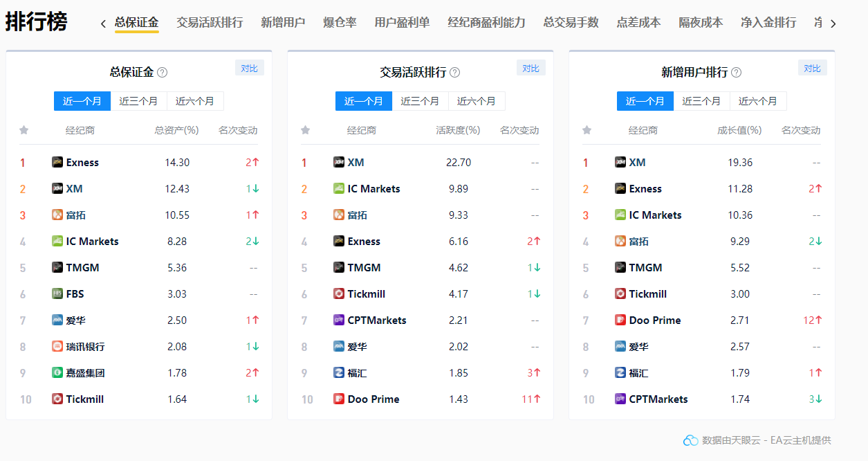Viewport: 868px width, 461px height.
Task: Switch to 点差成本 tab
Action: pos(638,23)
